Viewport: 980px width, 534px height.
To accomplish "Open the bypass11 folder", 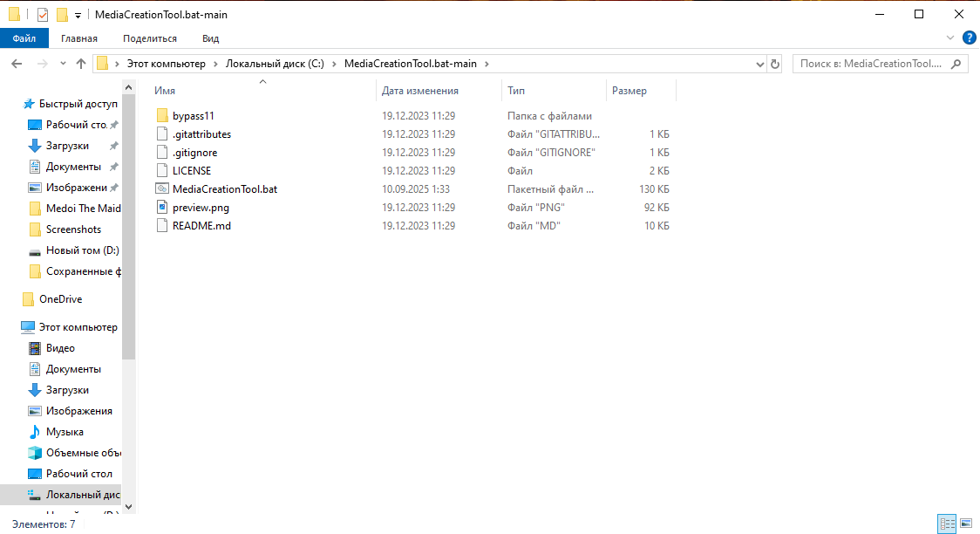I will 193,116.
